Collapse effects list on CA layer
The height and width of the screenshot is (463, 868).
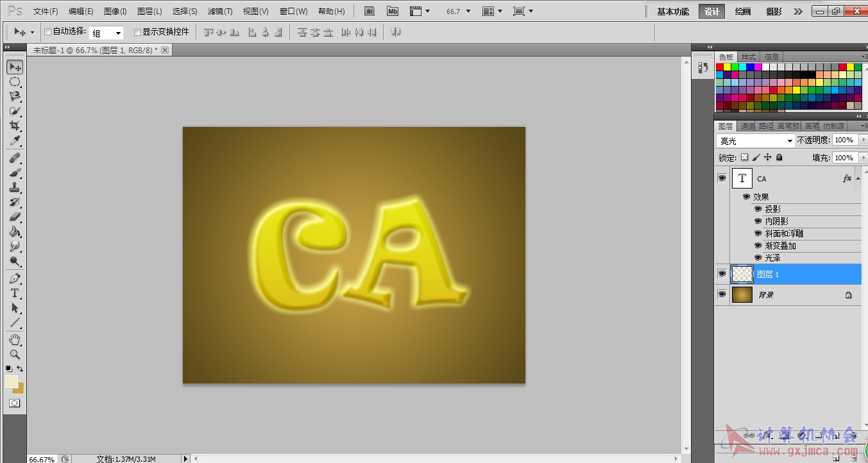(x=858, y=179)
